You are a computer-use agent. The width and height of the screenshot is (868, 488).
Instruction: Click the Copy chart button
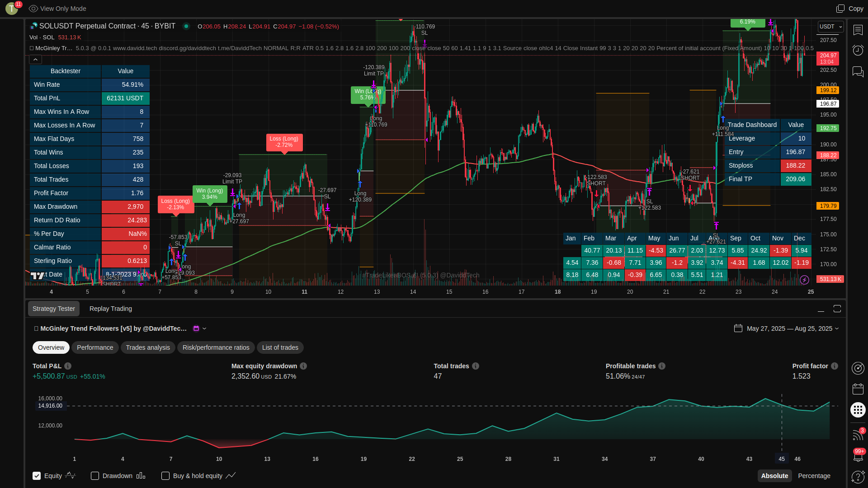(x=850, y=9)
